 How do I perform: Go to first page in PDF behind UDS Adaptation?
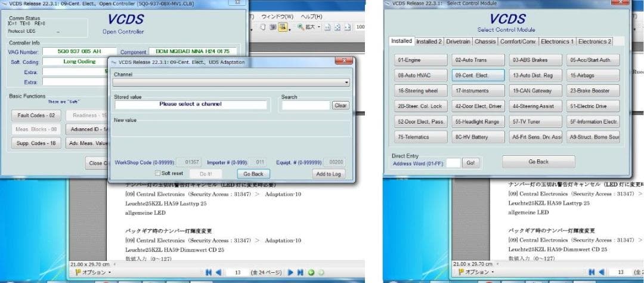[x=209, y=272]
